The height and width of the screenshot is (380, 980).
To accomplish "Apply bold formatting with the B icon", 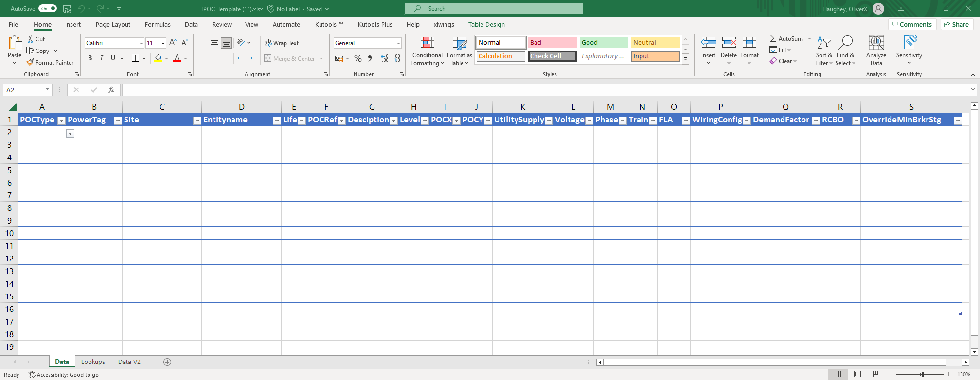I will point(90,58).
